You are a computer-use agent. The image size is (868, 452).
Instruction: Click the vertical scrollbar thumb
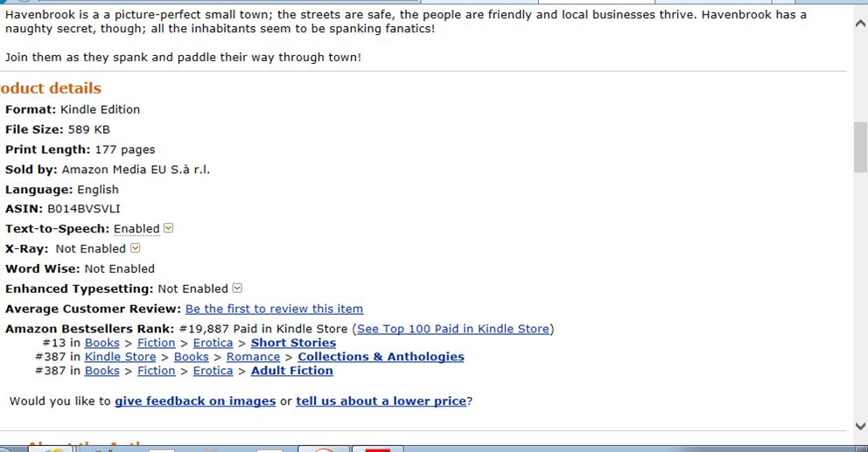pos(860,147)
